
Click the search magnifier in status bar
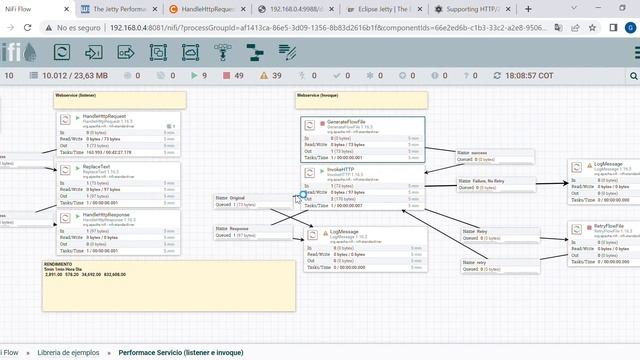point(633,76)
